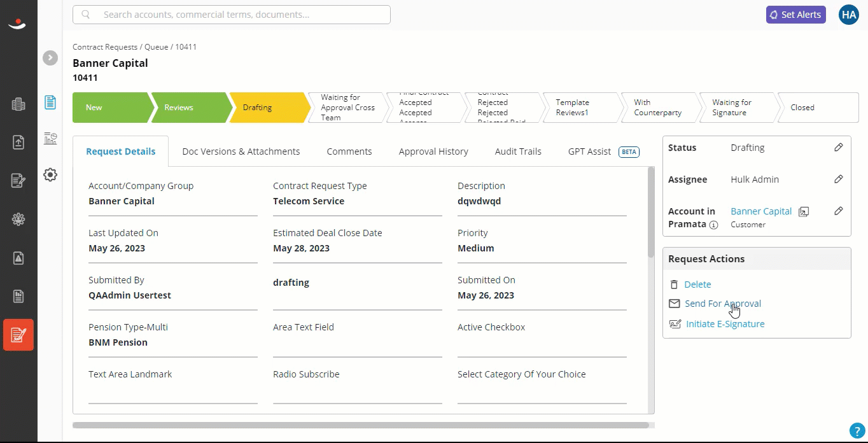Click the Request Actions header

coord(757,259)
